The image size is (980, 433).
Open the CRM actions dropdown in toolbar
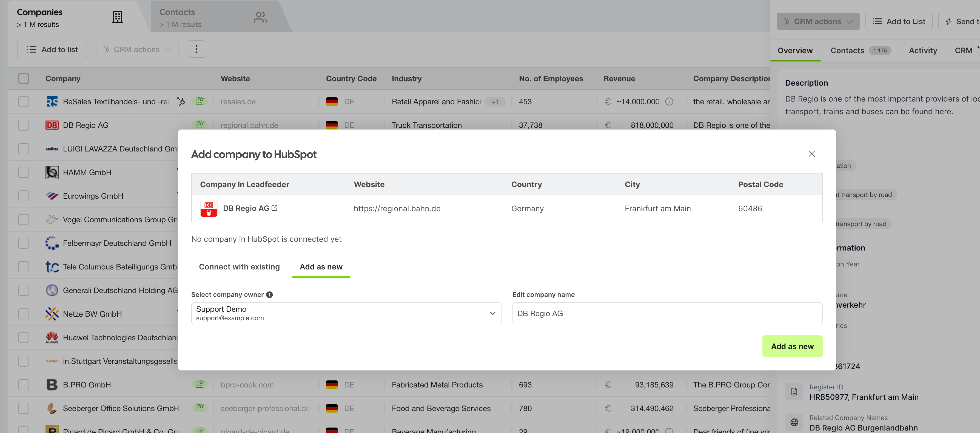(137, 49)
